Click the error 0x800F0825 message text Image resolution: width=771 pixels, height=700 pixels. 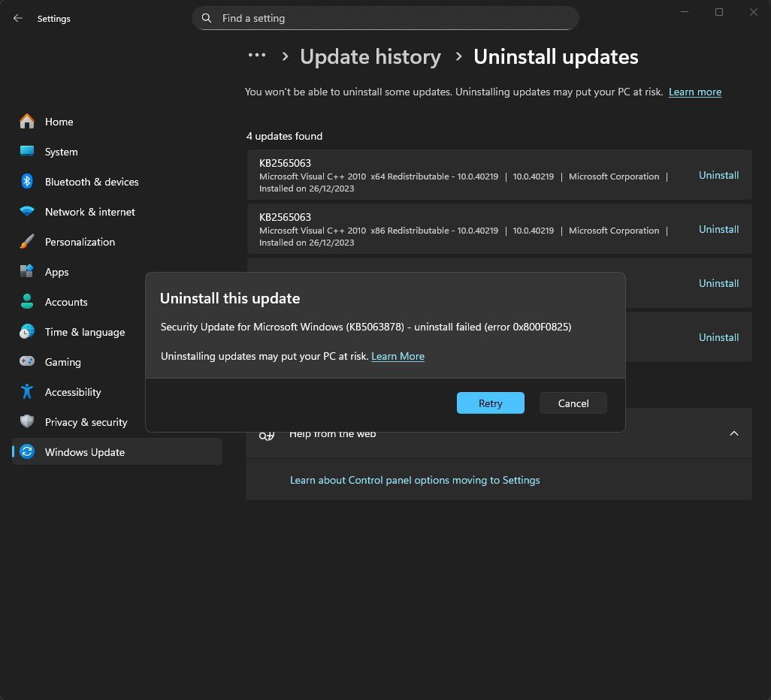coord(366,327)
